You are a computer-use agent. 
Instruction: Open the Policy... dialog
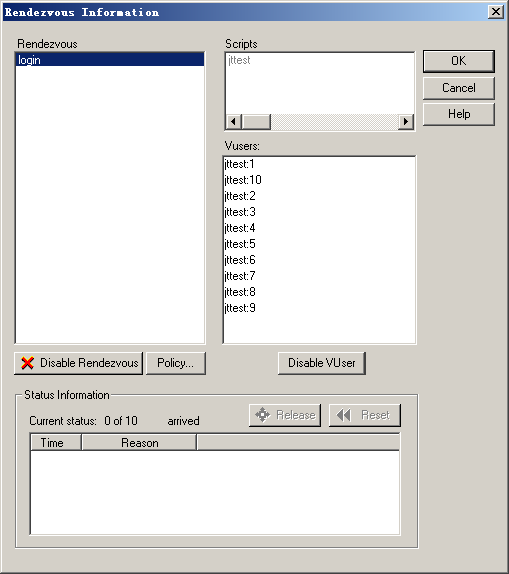(176, 363)
